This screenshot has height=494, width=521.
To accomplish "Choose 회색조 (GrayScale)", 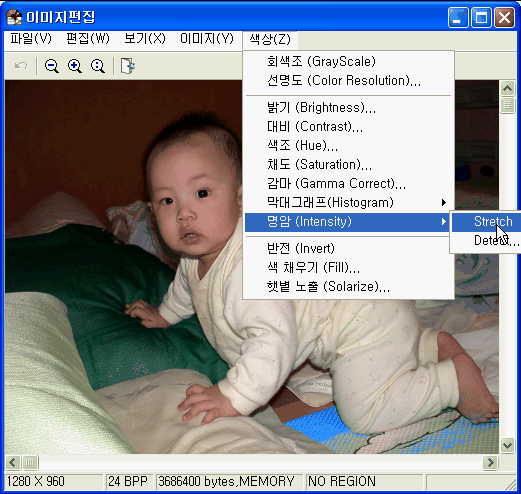I will tap(349, 61).
